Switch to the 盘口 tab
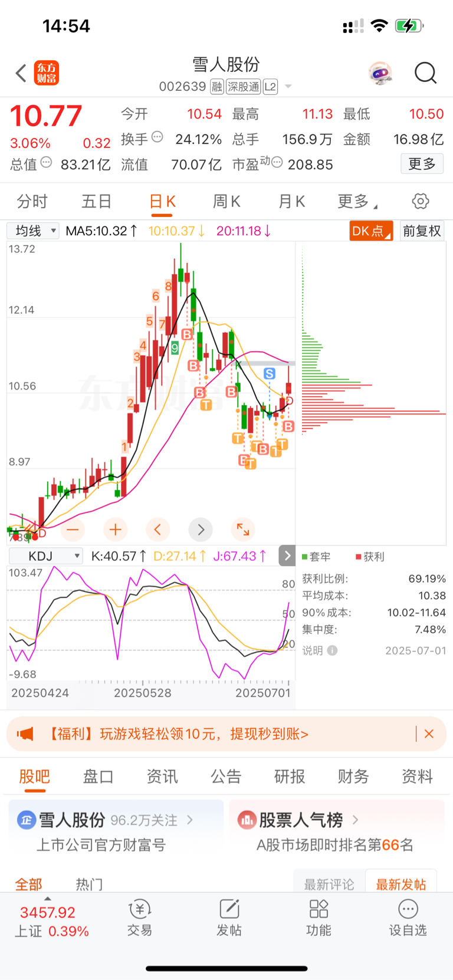Screen dimensions: 453x980 (x=99, y=777)
